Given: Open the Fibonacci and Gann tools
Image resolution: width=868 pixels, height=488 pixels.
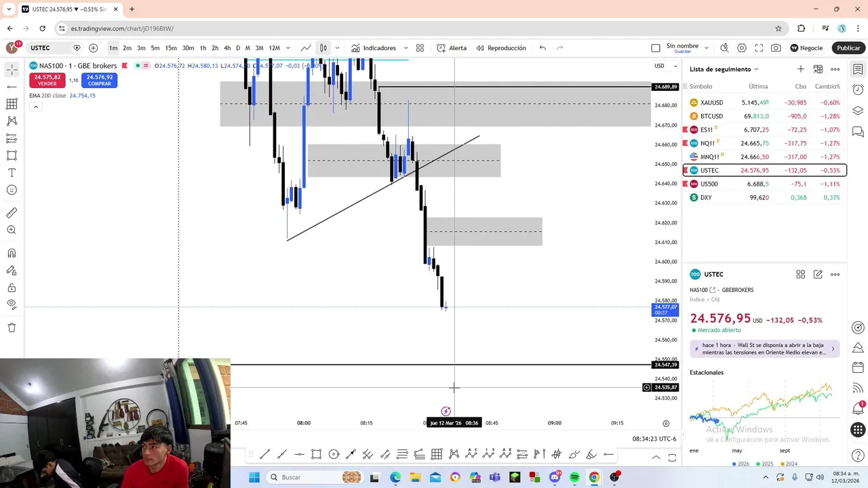Looking at the screenshot, I should (x=12, y=104).
